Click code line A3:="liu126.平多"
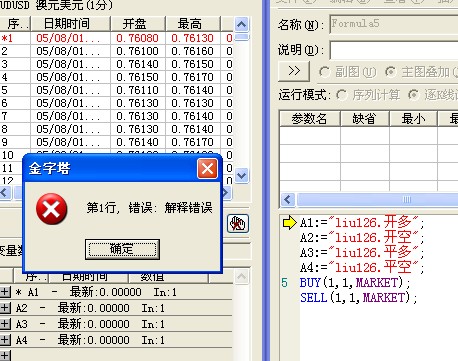458x361 pixels. pos(362,252)
